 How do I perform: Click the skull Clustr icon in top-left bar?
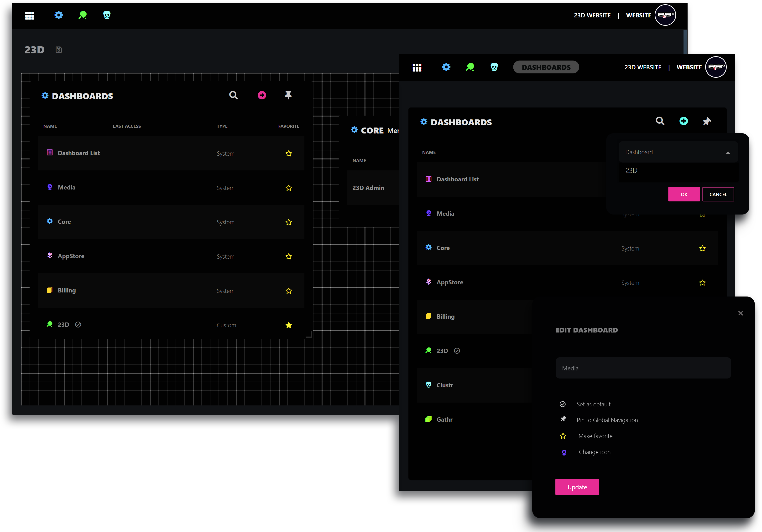(107, 15)
